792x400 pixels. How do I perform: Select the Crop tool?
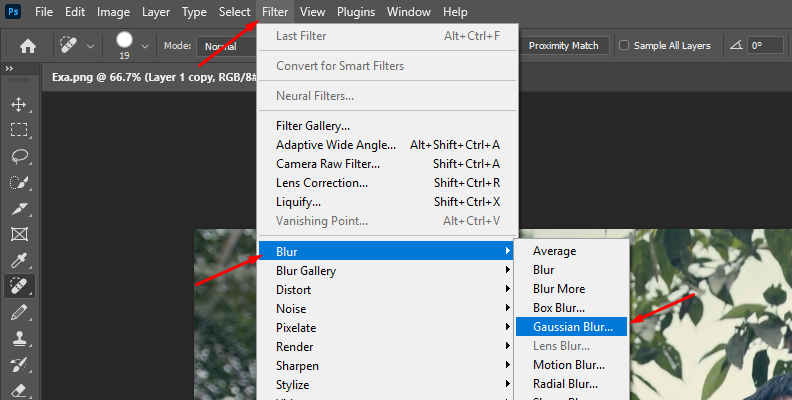[x=19, y=208]
